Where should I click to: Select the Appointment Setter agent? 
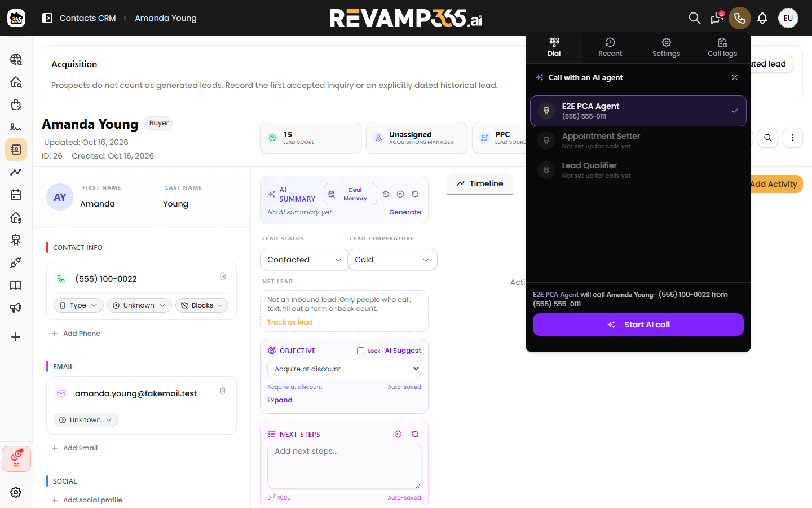tap(638, 141)
